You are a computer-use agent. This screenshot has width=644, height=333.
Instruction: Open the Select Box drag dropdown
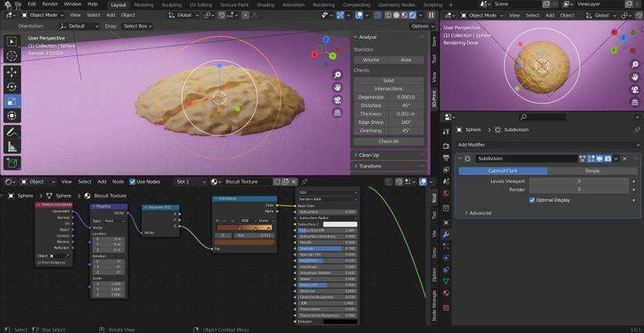coord(137,27)
